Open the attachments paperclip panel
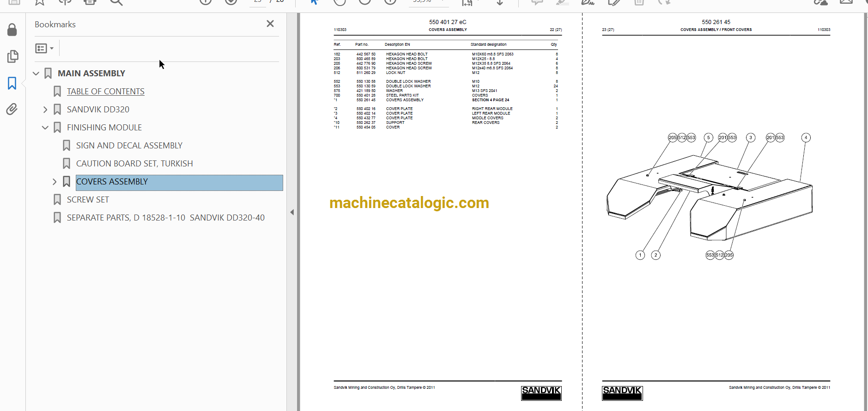 coord(12,109)
